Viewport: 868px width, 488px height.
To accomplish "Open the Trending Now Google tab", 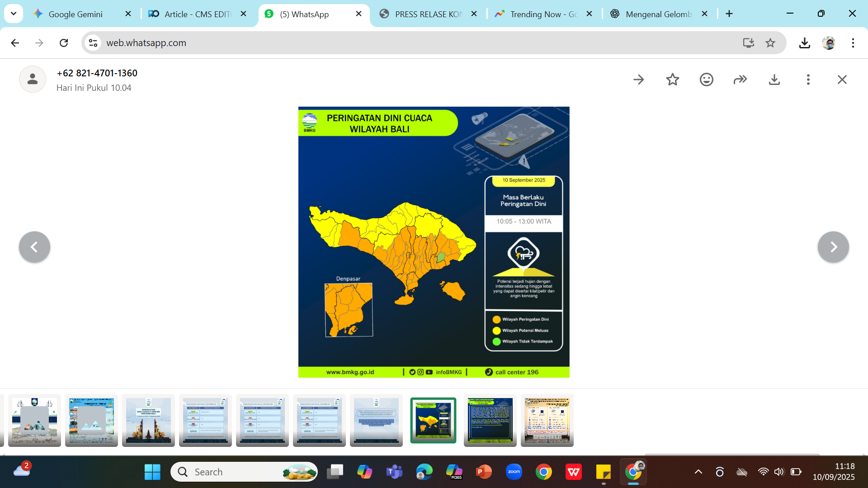I will (x=544, y=14).
